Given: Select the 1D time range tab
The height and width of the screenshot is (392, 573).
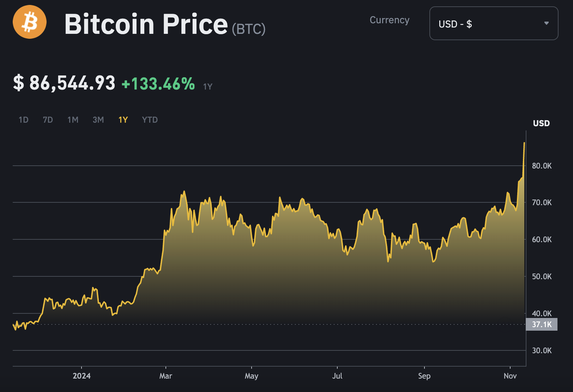Looking at the screenshot, I should click(x=23, y=120).
